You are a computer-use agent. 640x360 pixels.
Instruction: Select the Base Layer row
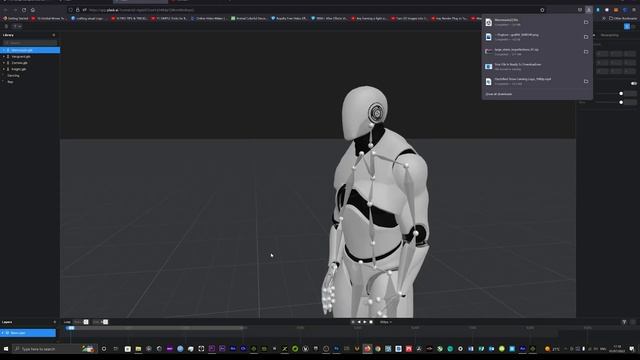pyautogui.click(x=28, y=333)
